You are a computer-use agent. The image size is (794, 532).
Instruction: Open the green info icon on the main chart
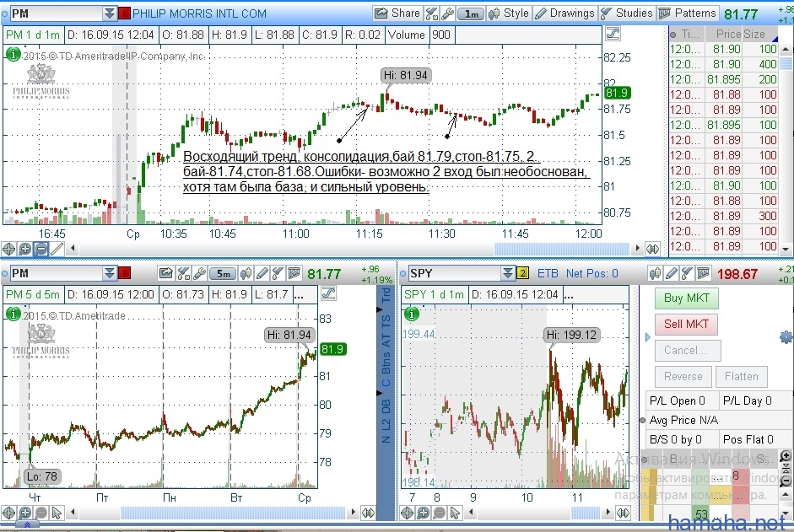(x=14, y=54)
